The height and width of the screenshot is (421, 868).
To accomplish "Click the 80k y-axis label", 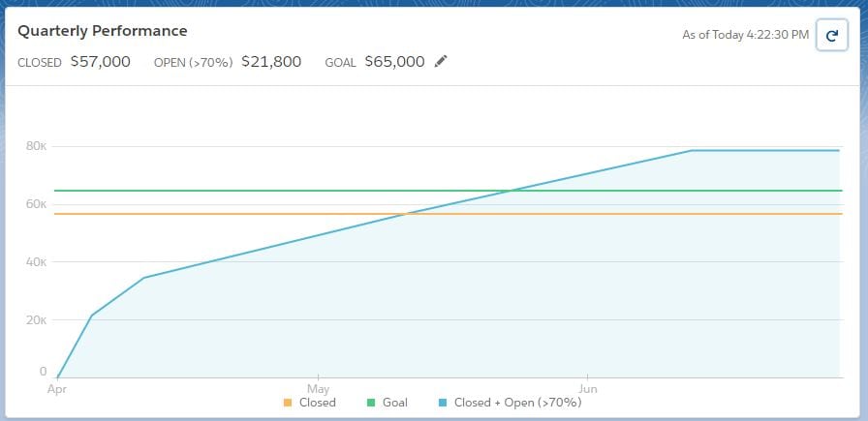I will click(x=37, y=146).
